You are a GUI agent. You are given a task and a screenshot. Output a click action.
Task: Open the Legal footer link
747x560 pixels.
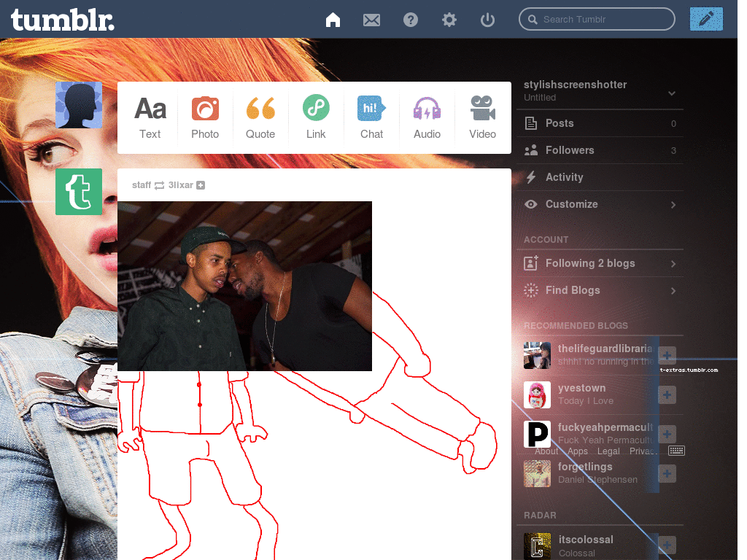[608, 451]
